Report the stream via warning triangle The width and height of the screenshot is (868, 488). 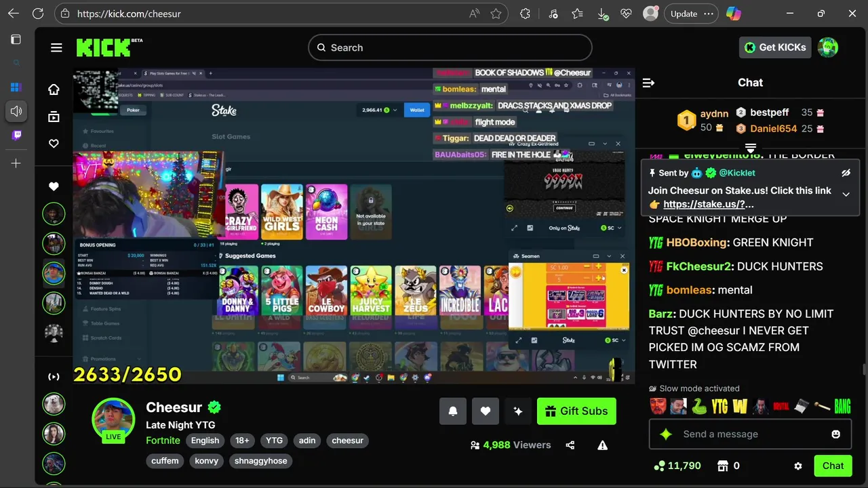pyautogui.click(x=602, y=445)
